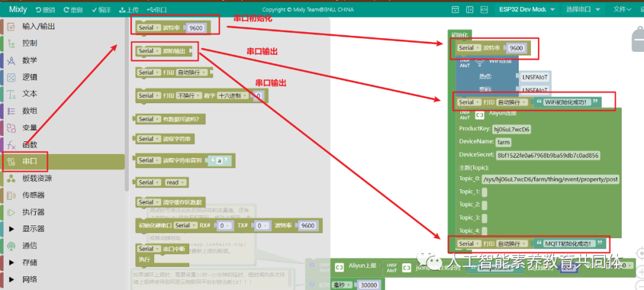This screenshot has width=644, height=290.
Task: Click the empty Topic_1 field
Action: pyautogui.click(x=485, y=192)
